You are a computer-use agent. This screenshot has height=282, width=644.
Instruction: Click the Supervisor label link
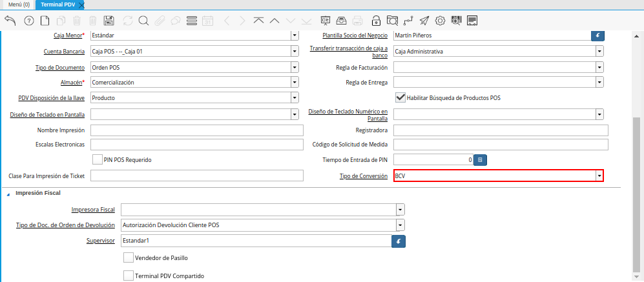(102, 241)
